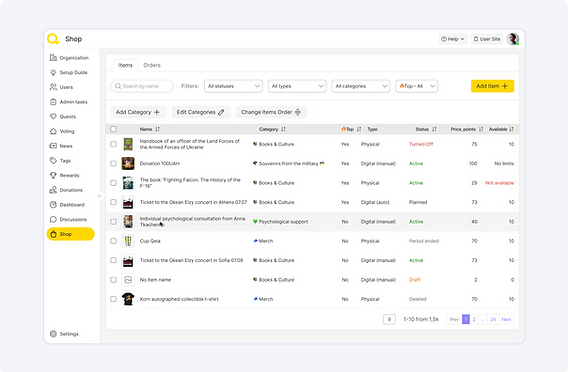The image size is (568, 372).
Task: Open the All categories filter dropdown
Action: coord(361,86)
